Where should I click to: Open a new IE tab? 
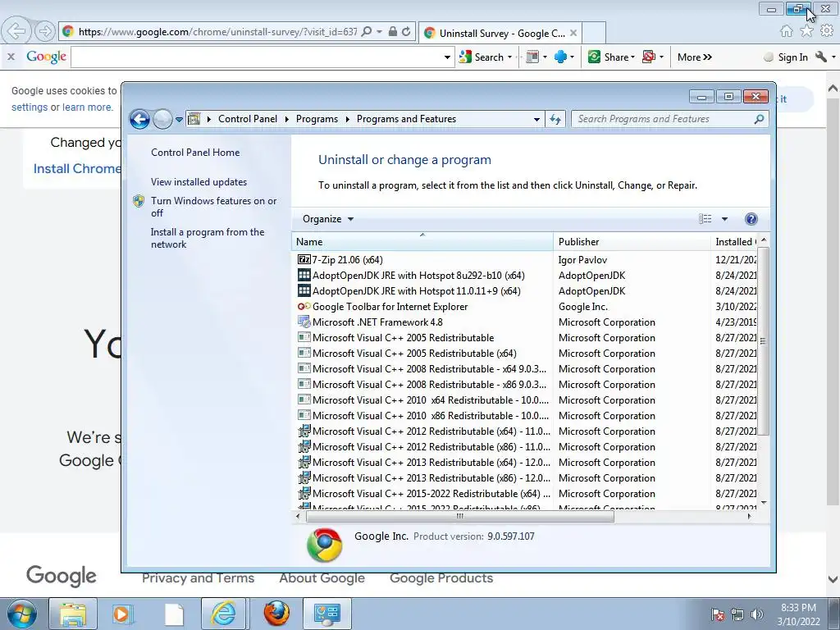(594, 33)
